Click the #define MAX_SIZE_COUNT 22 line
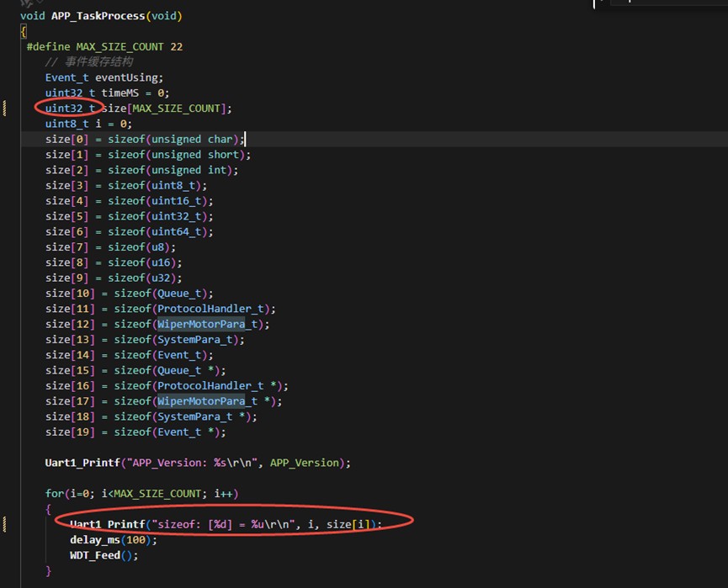The image size is (728, 588). [x=104, y=47]
